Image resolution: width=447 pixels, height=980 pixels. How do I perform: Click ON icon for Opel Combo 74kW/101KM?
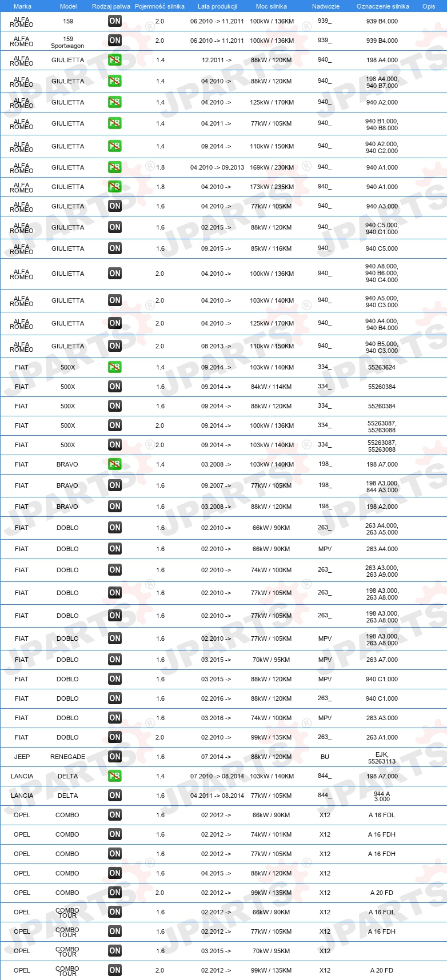tap(115, 834)
